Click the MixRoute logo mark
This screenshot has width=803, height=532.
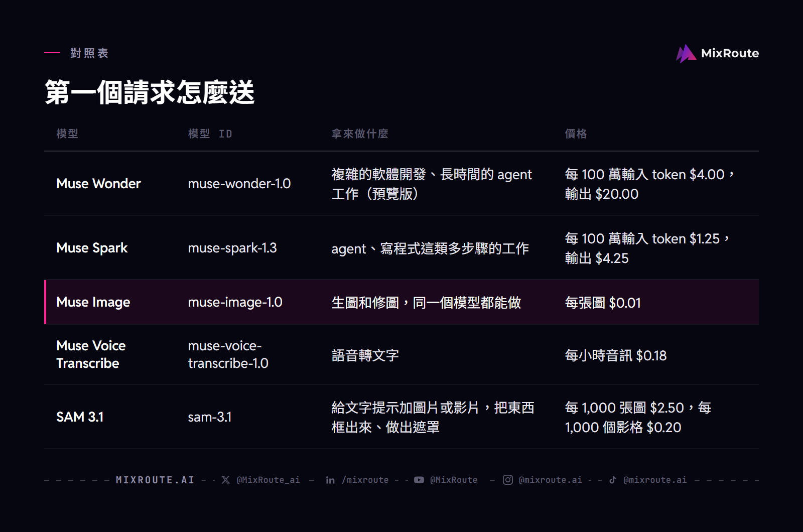[x=686, y=54]
